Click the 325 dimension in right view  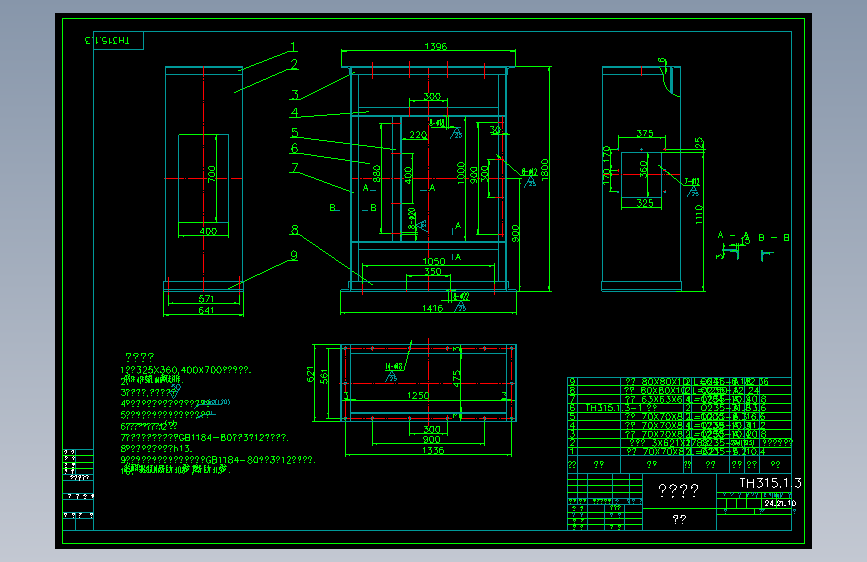click(645, 202)
